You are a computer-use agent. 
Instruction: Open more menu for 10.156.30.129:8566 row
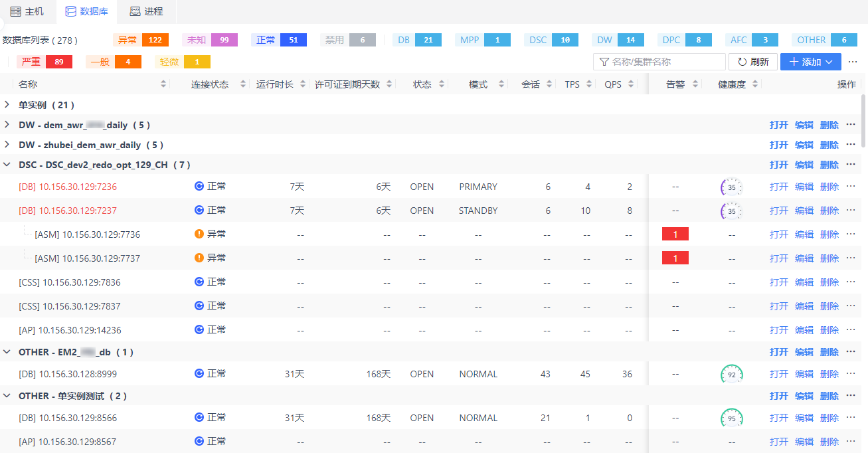[x=851, y=418]
